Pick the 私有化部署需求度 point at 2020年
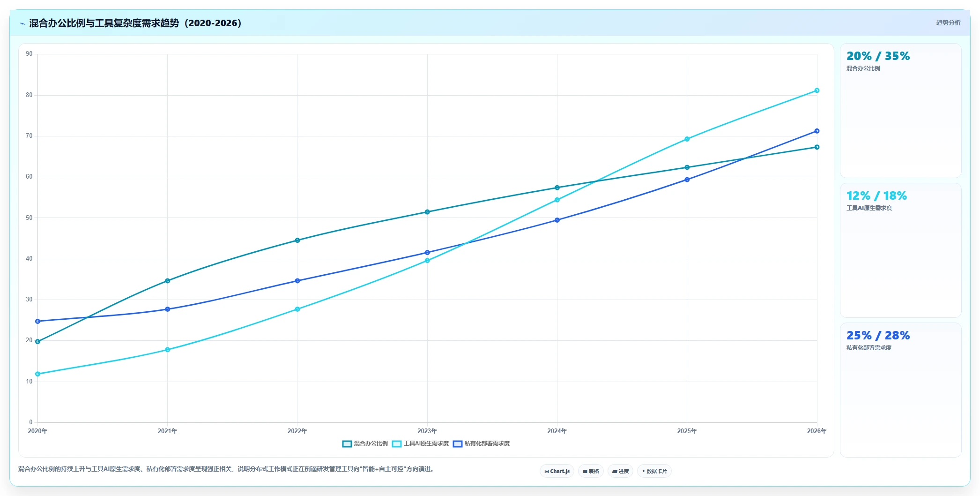 [38, 321]
